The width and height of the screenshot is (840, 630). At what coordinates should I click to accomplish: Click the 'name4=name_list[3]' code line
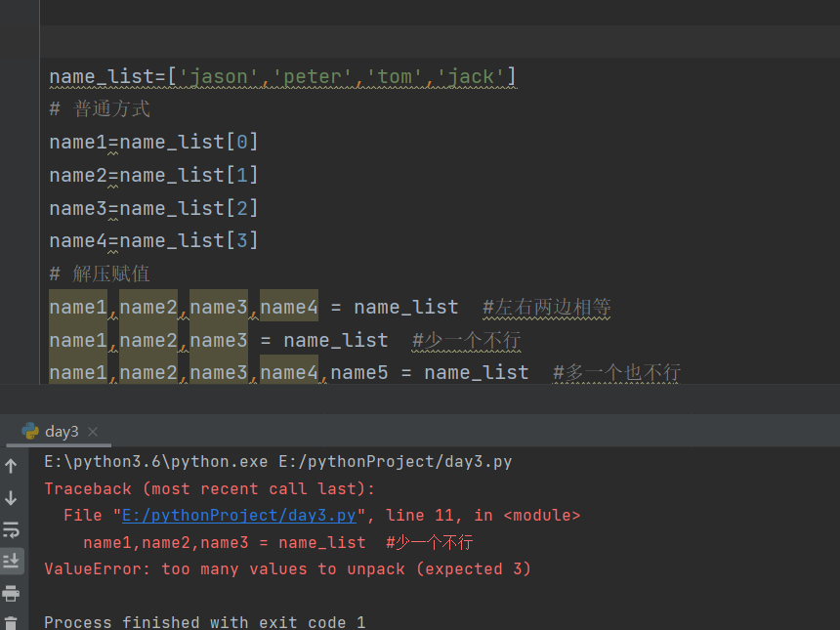point(153,241)
